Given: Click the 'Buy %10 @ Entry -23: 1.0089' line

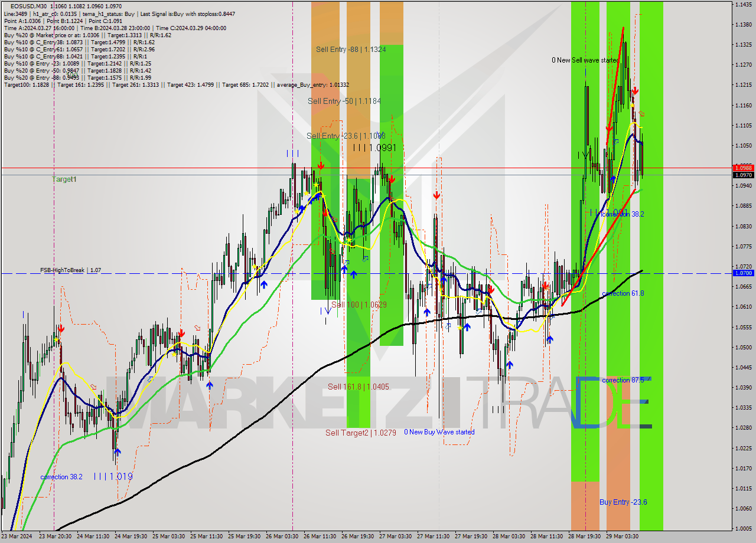Looking at the screenshot, I should click(x=77, y=64).
